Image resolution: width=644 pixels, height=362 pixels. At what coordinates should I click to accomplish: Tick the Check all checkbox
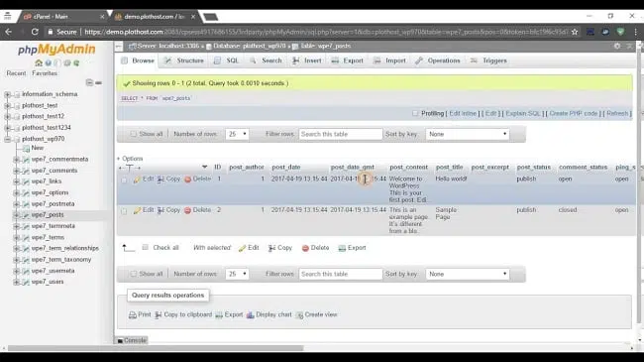[x=145, y=248]
